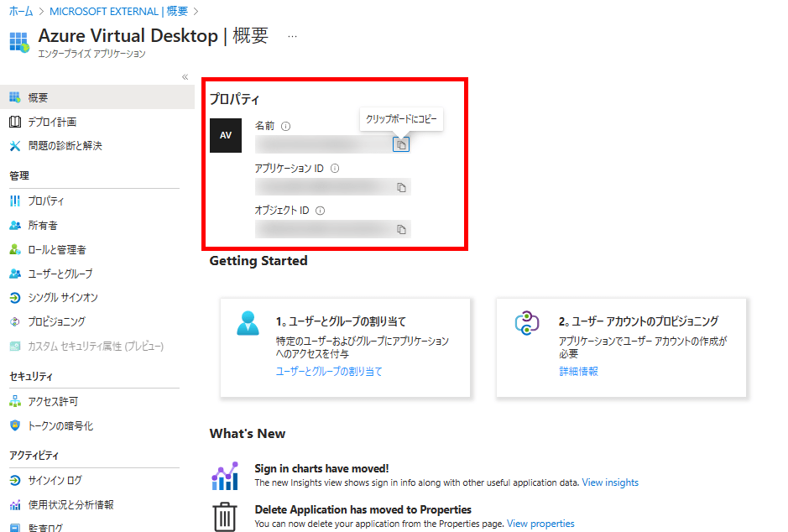Click the Sign in charts graph icon
The width and height of the screenshot is (788, 532).
(x=225, y=476)
